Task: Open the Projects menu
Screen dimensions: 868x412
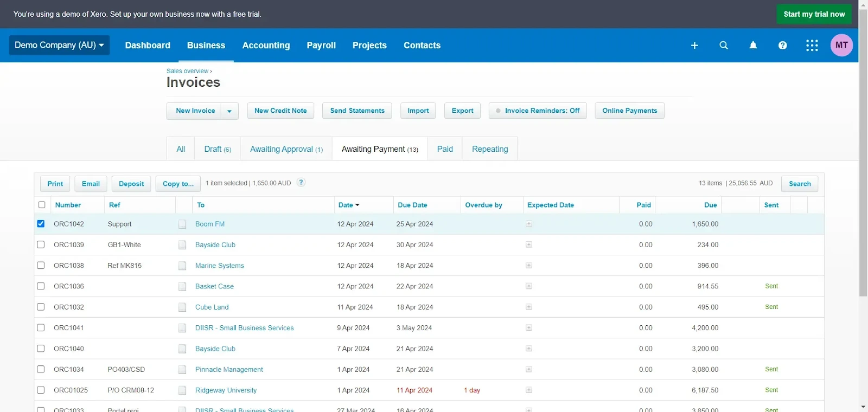Action: tap(369, 46)
